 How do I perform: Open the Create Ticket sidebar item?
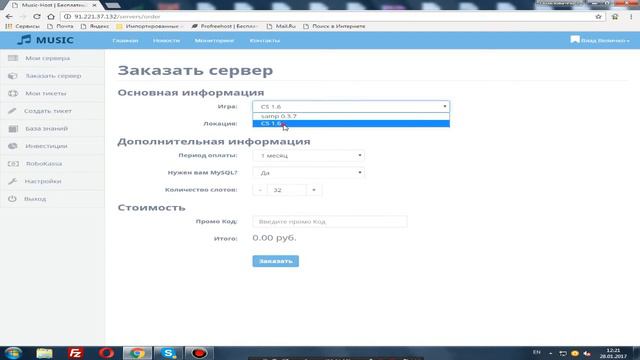[x=52, y=111]
